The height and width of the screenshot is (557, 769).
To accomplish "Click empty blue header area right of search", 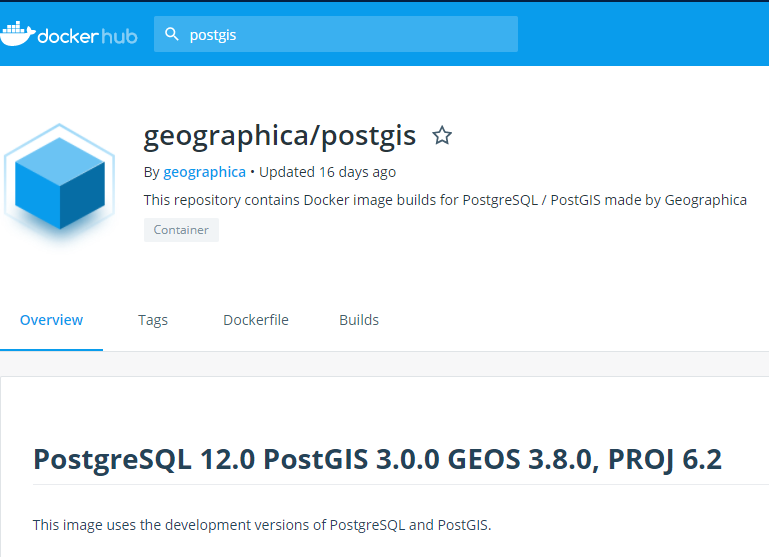I will pos(640,34).
